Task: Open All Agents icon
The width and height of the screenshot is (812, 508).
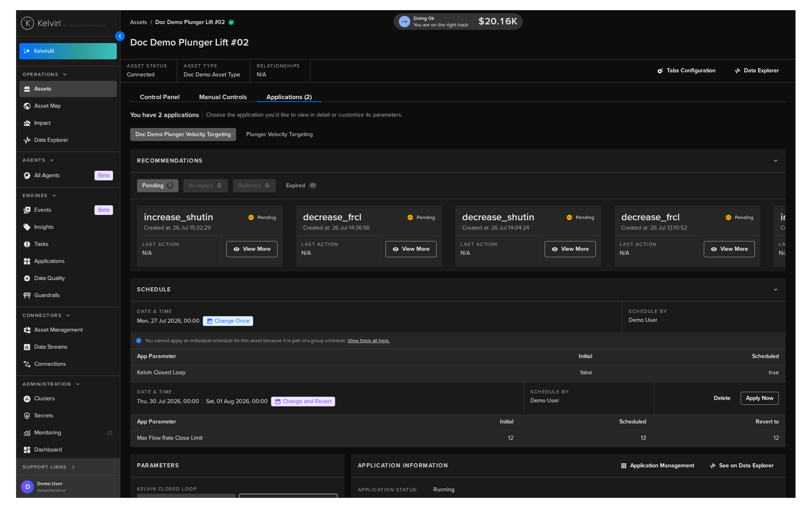Action: click(x=27, y=176)
